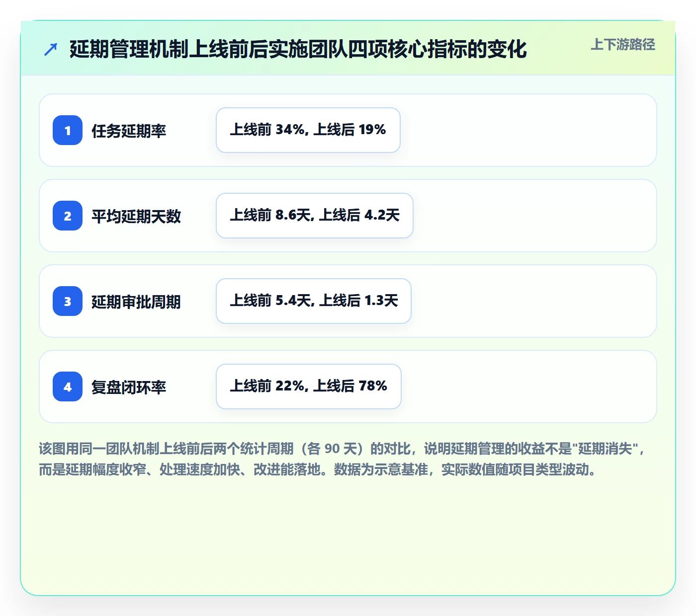The width and height of the screenshot is (696, 616).
Task: Click the blue arrow icon beside the title
Action: [51, 49]
